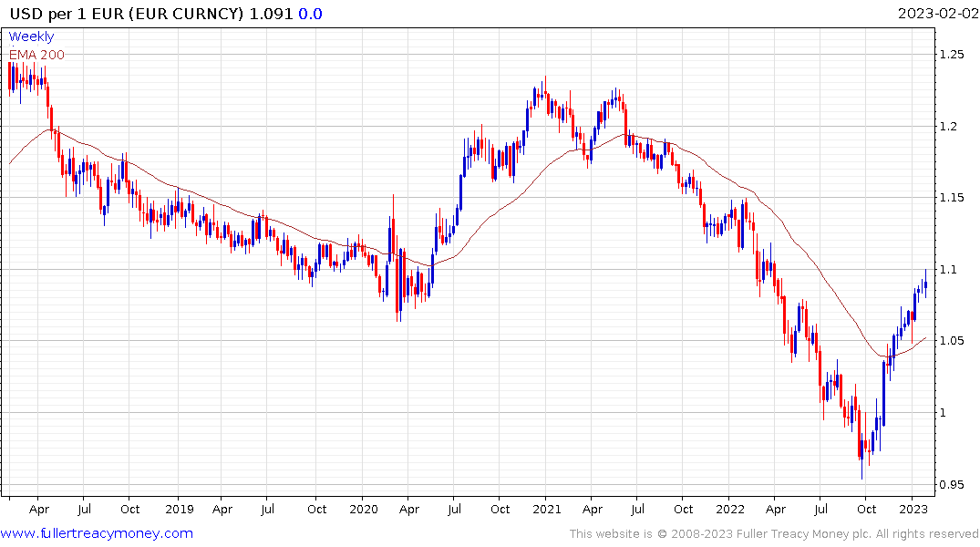Click the 'EMA 200' legend label
Screen dimensions: 980x547
tap(36, 55)
